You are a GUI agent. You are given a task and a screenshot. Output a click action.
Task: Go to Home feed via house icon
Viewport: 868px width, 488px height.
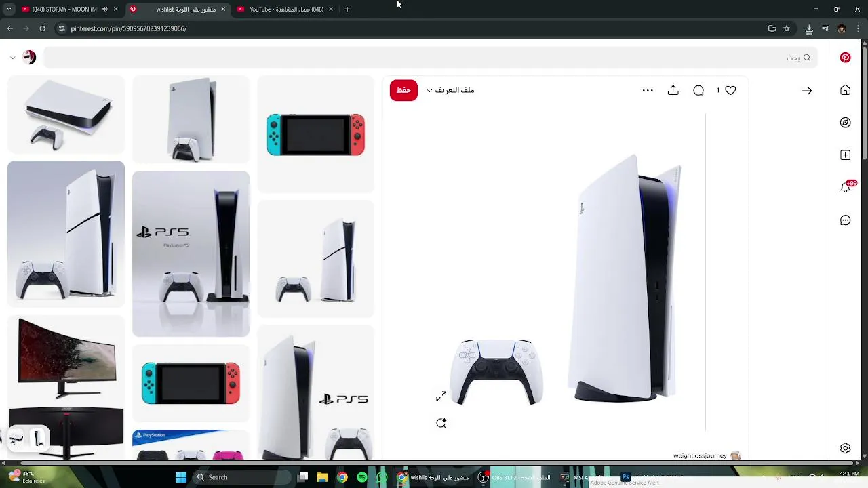point(845,90)
